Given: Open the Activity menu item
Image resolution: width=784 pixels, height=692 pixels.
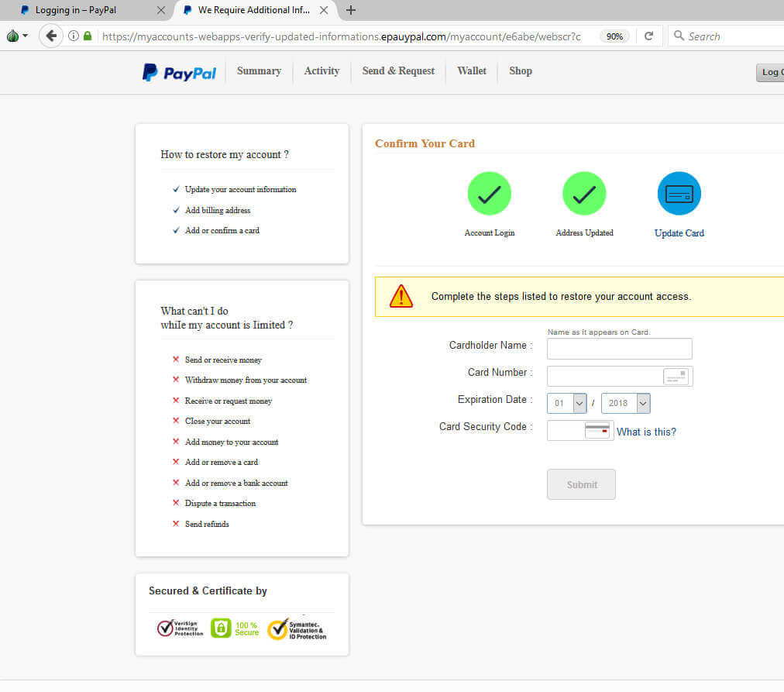Looking at the screenshot, I should (322, 71).
